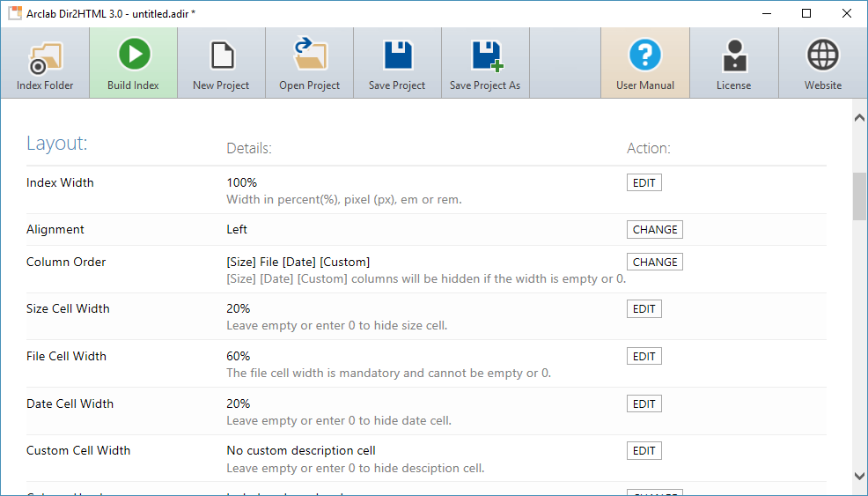Screen dimensions: 868x496
Task: Click the vertical scrollbar thumb
Action: (x=859, y=196)
